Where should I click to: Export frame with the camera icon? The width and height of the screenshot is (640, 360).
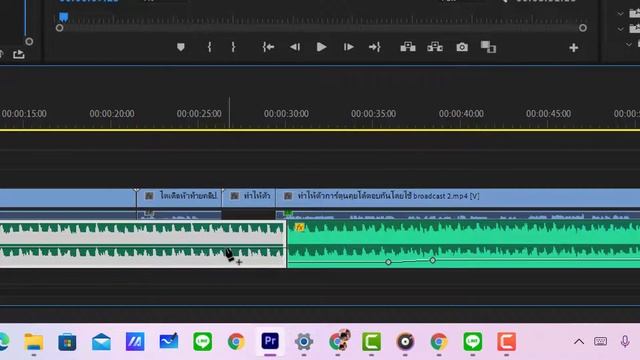(462, 47)
